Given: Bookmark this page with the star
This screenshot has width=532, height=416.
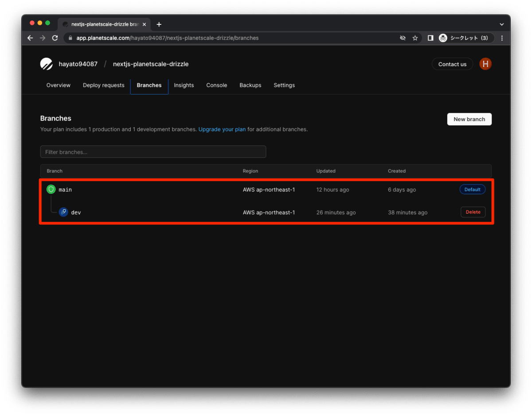Looking at the screenshot, I should point(415,38).
